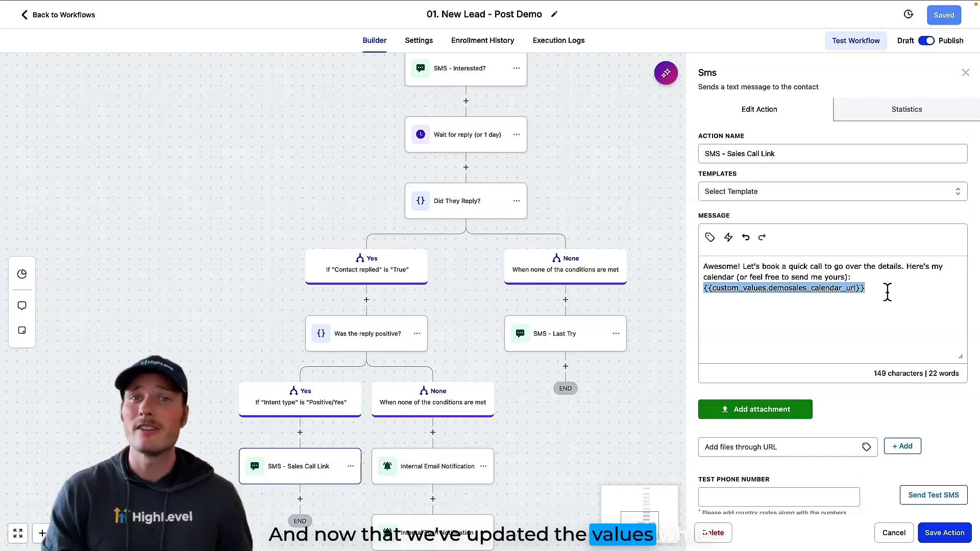
Task: Expand the Select Template dropdown
Action: 832,191
